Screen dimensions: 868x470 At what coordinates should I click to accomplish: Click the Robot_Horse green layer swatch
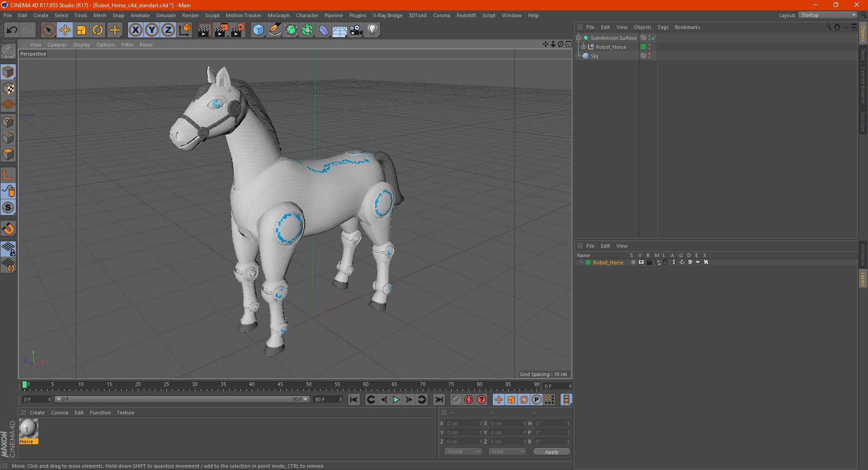(643, 47)
